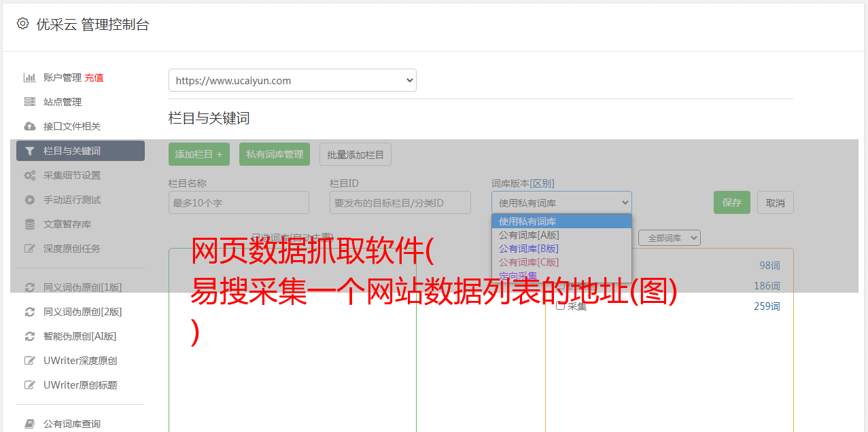Viewport: 868px width, 432px height.
Task: Click the 优采云 管理控制台 title
Action: (x=92, y=24)
